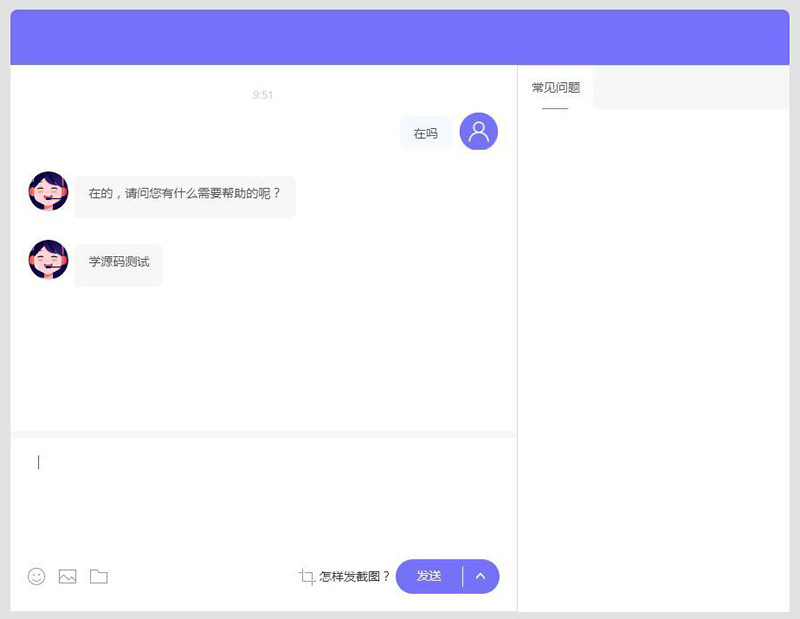The width and height of the screenshot is (800, 619).
Task: Open the send options dropdown arrow
Action: point(481,576)
